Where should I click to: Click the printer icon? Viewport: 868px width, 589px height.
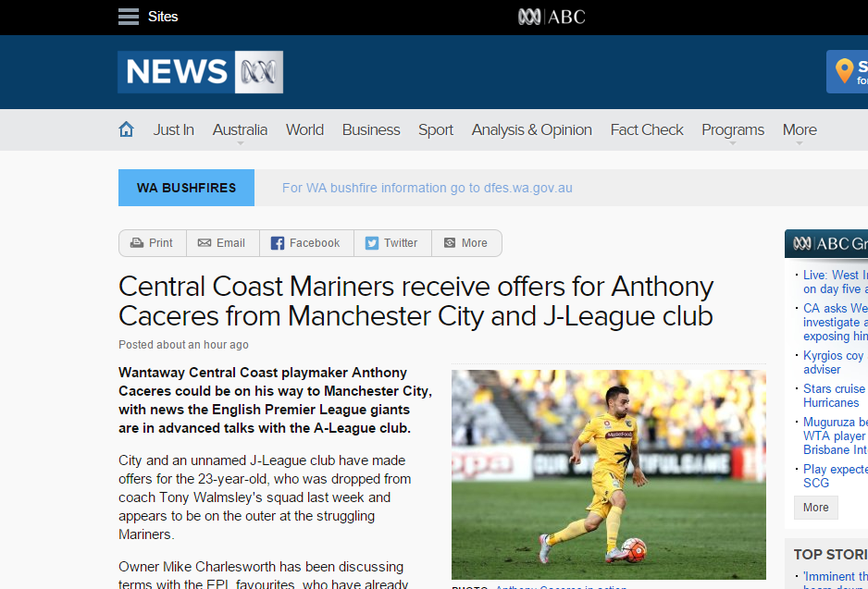(x=137, y=243)
